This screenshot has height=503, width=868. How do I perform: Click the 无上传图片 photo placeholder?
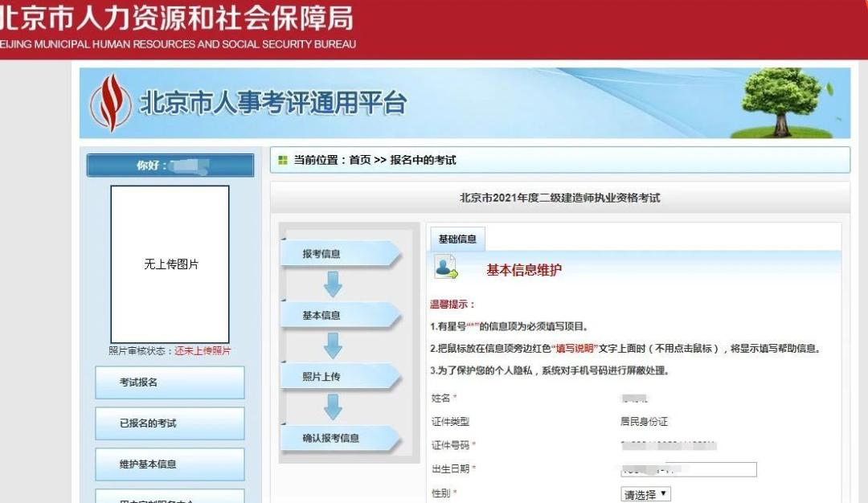coord(169,265)
